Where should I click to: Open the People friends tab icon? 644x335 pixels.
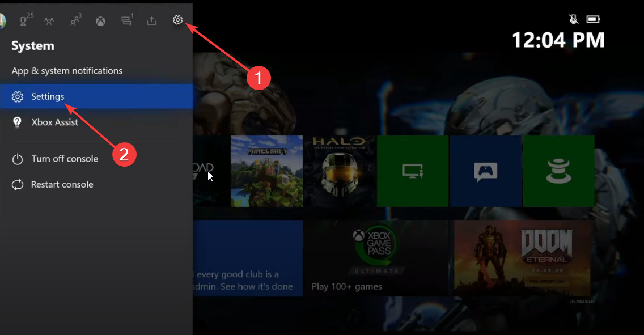[75, 20]
